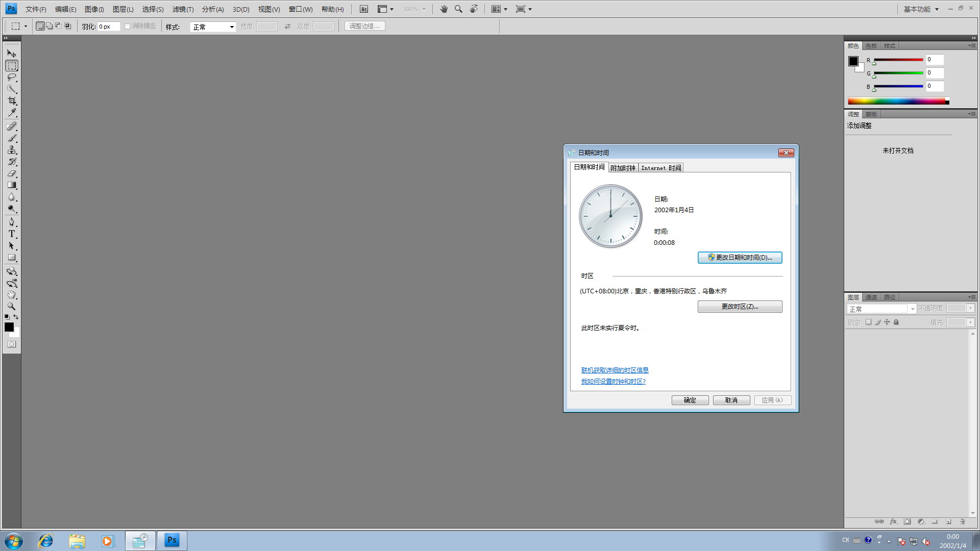The image size is (980, 551).
Task: Launch Bridge from the top bar
Action: [364, 9]
